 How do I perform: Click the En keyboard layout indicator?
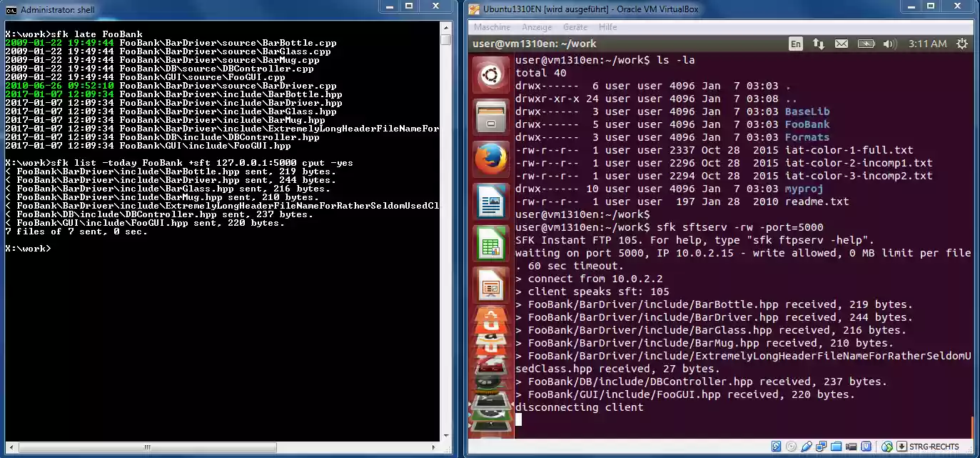795,44
